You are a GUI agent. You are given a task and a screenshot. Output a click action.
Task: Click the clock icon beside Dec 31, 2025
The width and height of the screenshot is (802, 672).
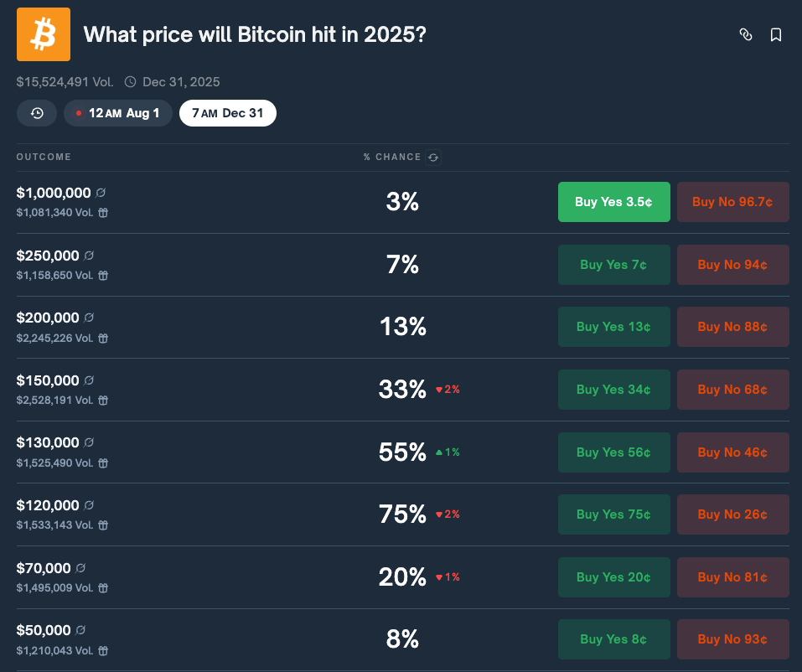(132, 81)
